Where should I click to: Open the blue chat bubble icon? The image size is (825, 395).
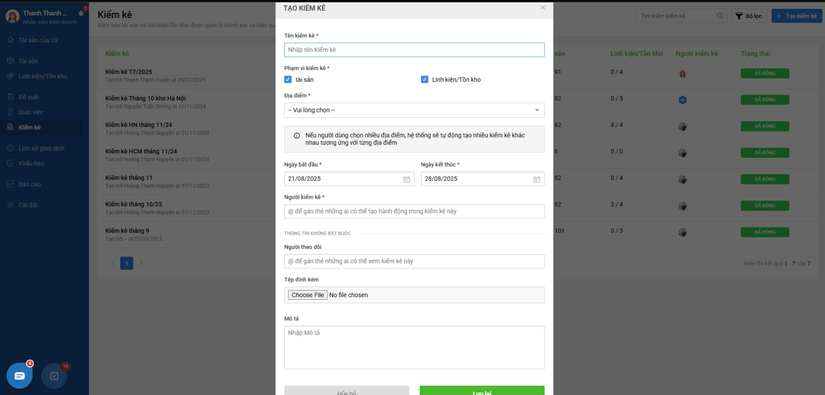[x=19, y=376]
